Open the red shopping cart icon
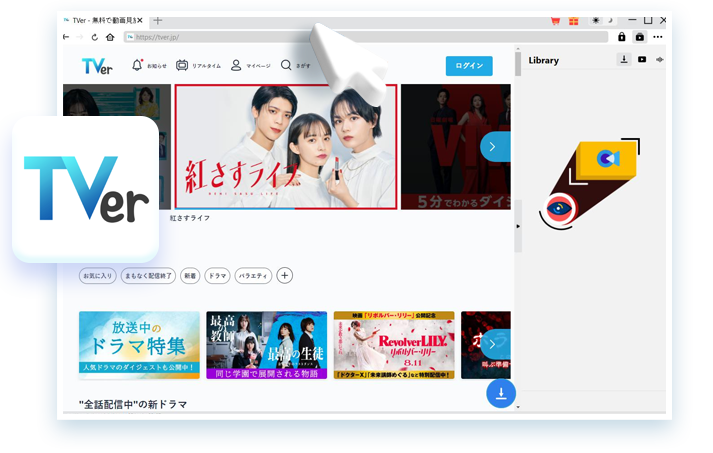The image size is (713, 453). tap(555, 20)
